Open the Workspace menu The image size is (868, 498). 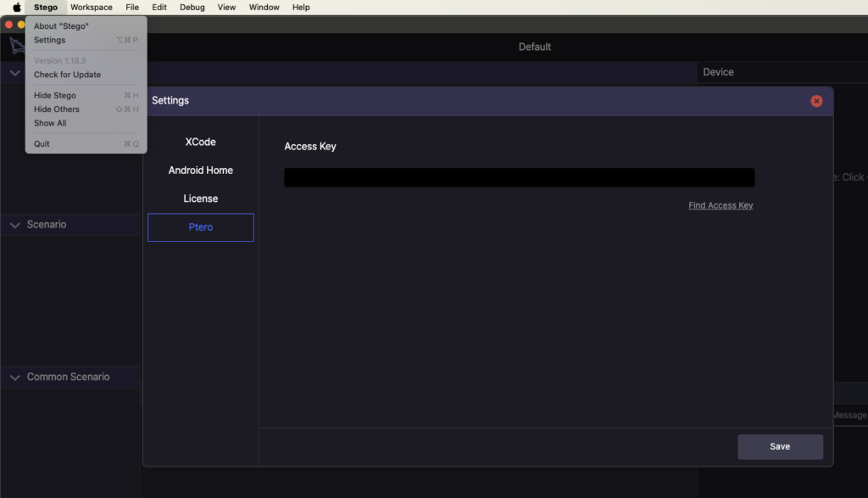[x=92, y=7]
